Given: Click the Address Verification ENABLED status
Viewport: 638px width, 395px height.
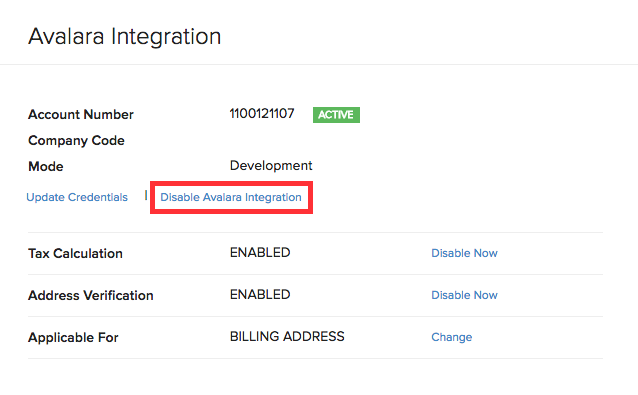Looking at the screenshot, I should click(x=260, y=295).
